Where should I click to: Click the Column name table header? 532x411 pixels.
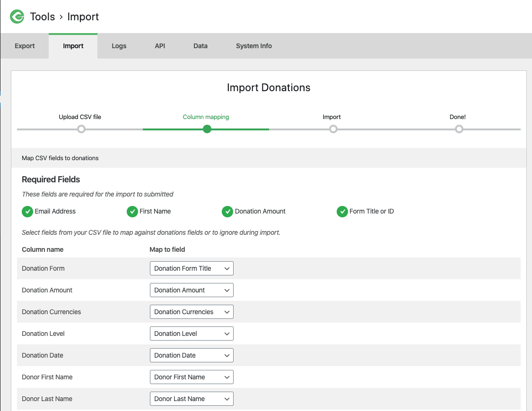click(x=43, y=249)
